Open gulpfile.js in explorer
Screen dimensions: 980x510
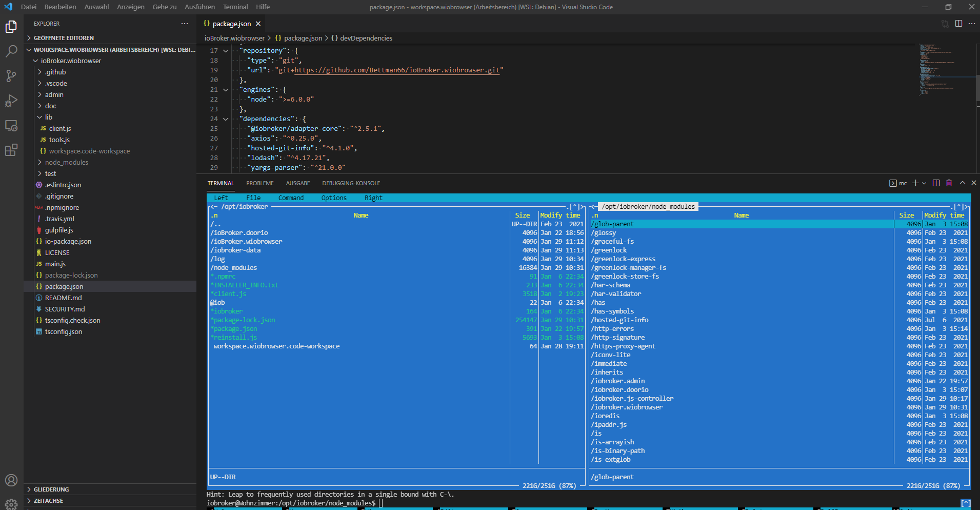[x=110, y=230]
